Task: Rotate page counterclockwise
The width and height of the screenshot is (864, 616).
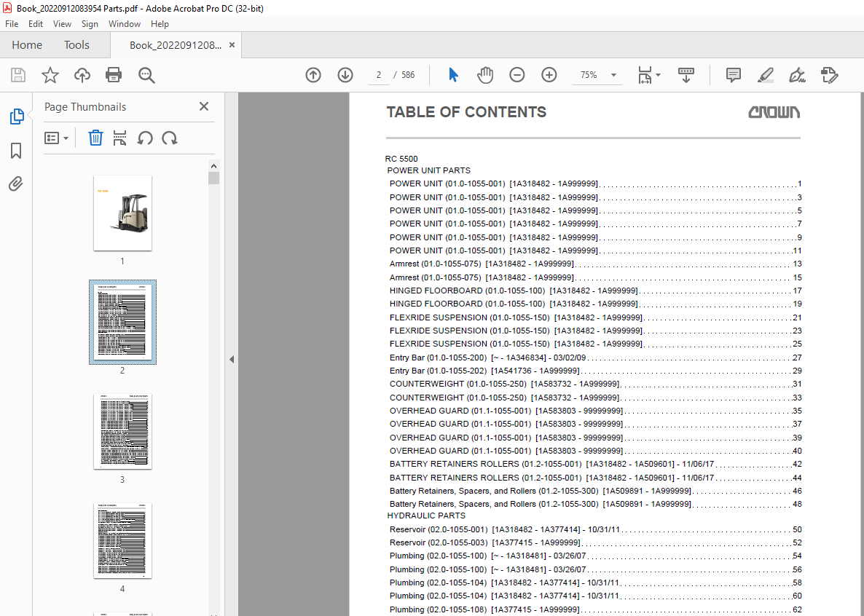Action: point(145,138)
